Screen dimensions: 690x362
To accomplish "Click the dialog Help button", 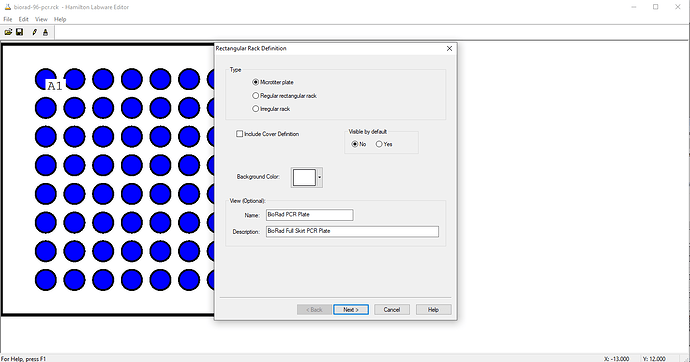I will coord(433,310).
